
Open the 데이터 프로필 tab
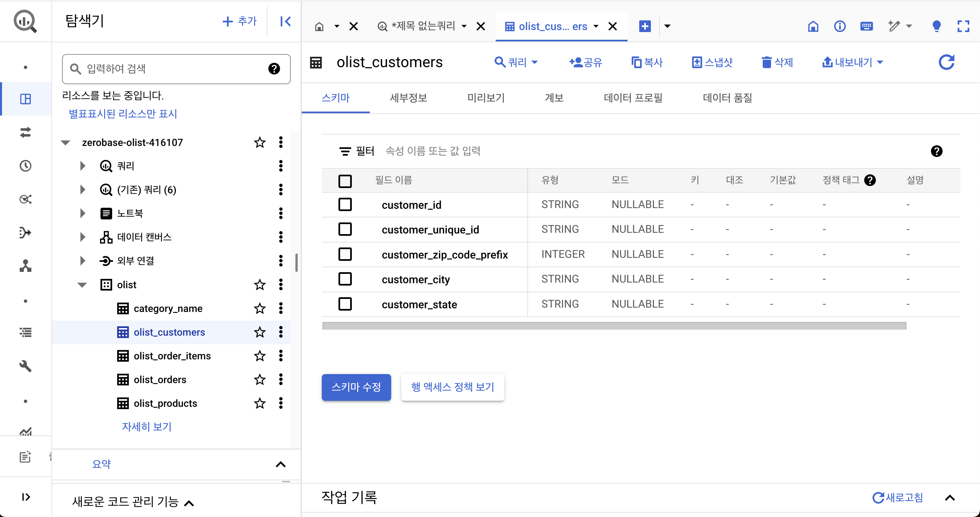pos(633,98)
